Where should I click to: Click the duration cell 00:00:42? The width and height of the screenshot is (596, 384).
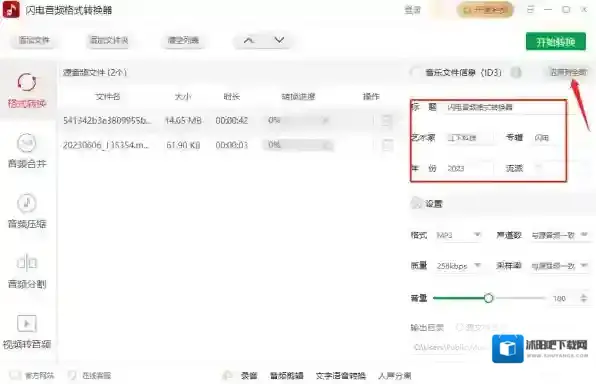click(x=231, y=121)
